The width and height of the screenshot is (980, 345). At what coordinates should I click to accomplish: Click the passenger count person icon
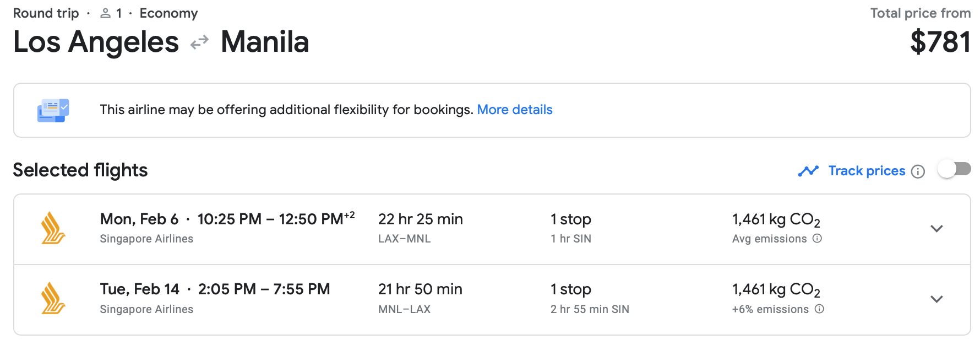click(105, 13)
